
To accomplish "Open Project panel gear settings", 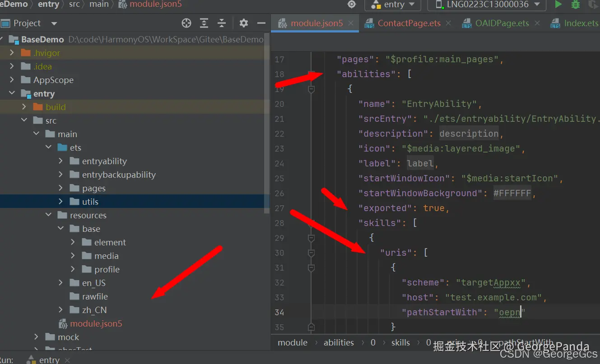I will (244, 23).
